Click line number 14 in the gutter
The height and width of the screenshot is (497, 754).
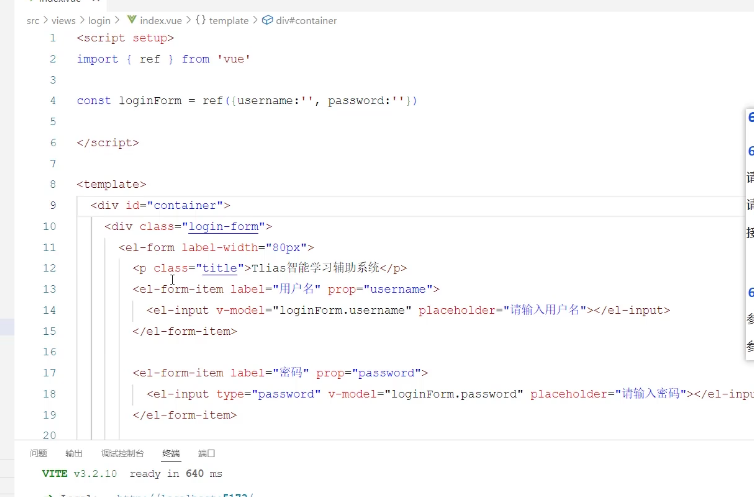click(x=50, y=310)
